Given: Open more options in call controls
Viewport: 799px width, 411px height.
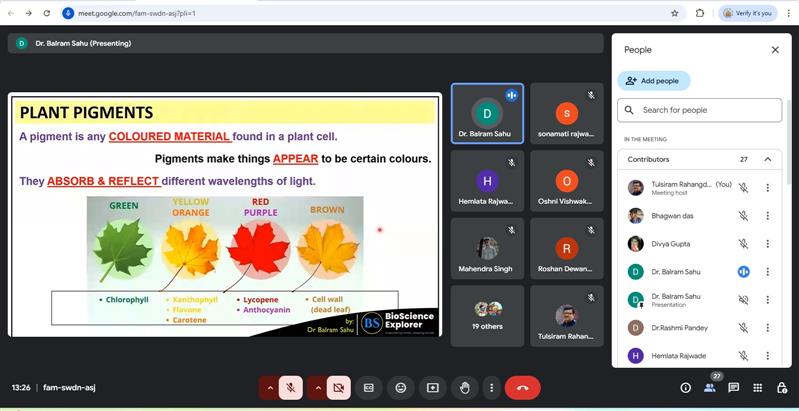Looking at the screenshot, I should tap(491, 388).
